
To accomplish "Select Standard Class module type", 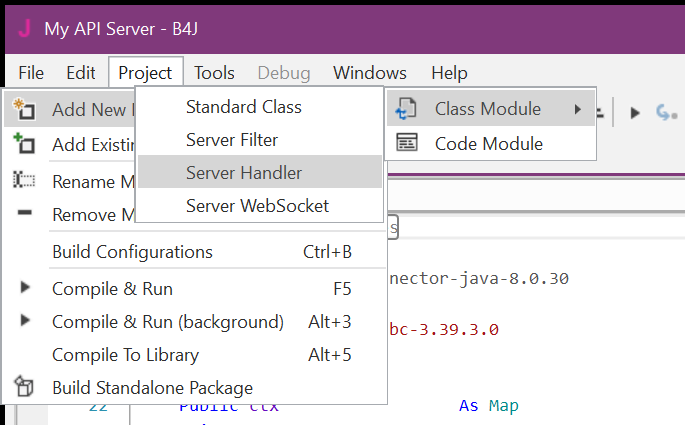I will 243,106.
